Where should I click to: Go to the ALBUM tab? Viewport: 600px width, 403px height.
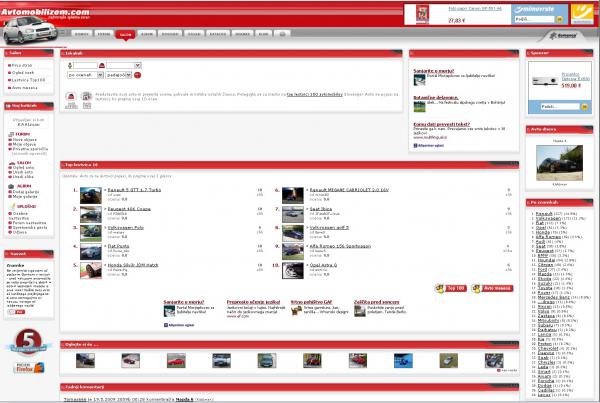(x=147, y=33)
